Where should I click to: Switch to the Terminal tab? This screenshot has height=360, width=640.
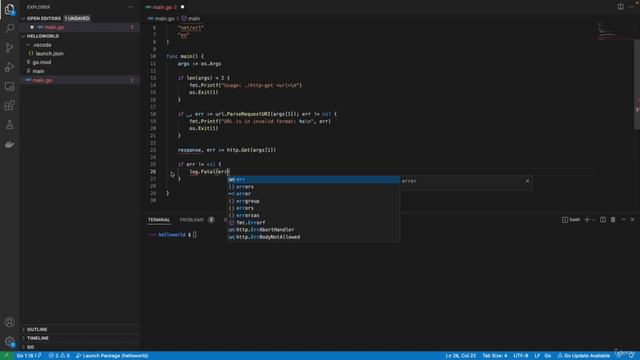coord(159,220)
